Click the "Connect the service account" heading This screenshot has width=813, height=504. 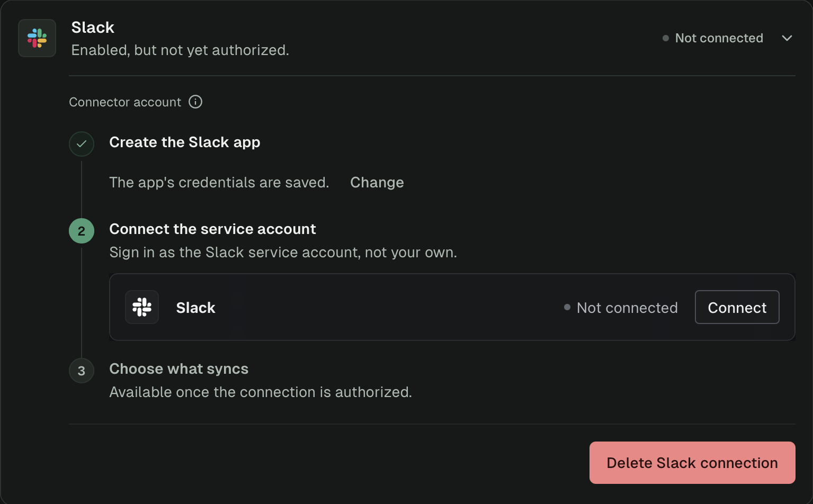(x=212, y=229)
